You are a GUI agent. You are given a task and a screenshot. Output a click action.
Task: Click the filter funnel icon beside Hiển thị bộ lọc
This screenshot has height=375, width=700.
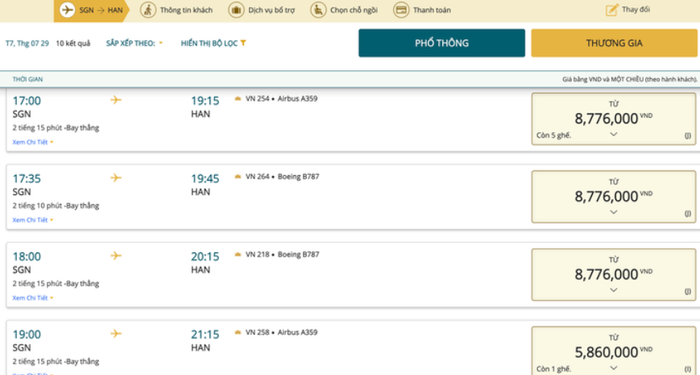pos(243,43)
